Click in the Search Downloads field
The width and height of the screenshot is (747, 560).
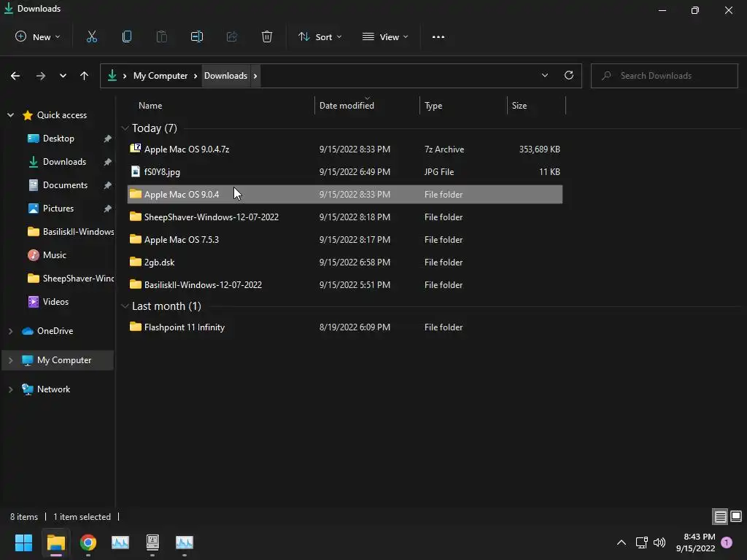(664, 76)
